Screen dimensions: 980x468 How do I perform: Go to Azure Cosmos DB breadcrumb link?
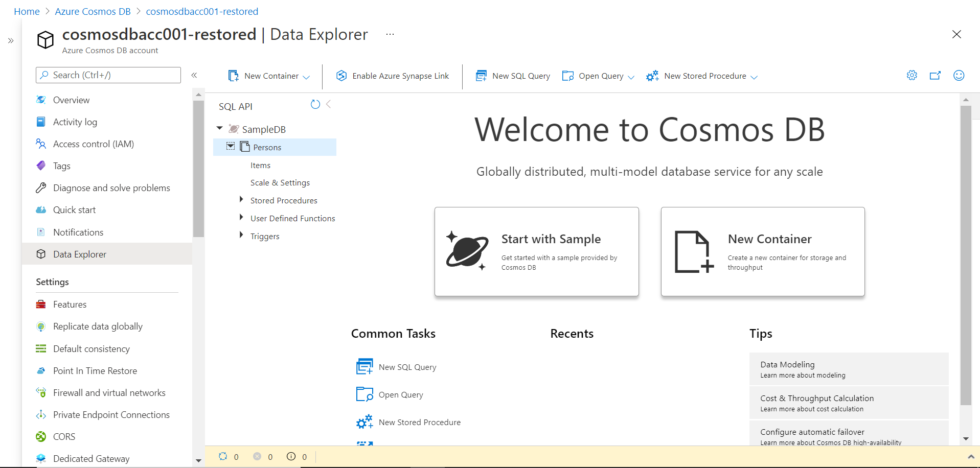(93, 11)
